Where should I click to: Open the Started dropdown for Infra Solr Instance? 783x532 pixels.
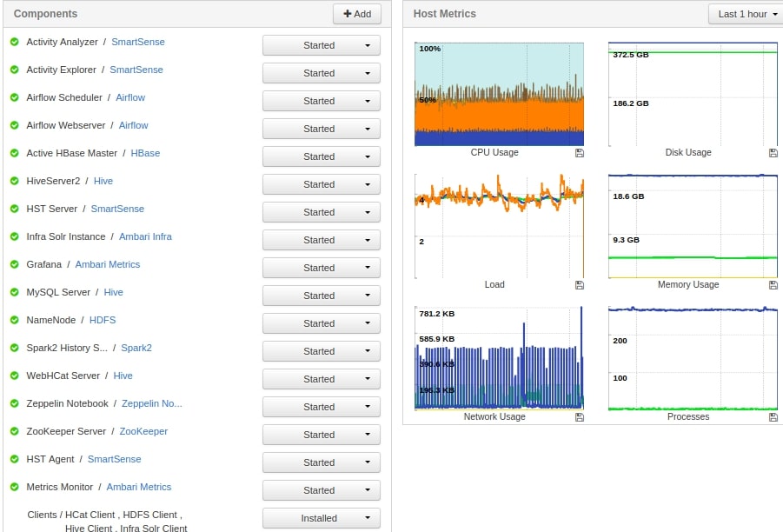click(x=321, y=240)
